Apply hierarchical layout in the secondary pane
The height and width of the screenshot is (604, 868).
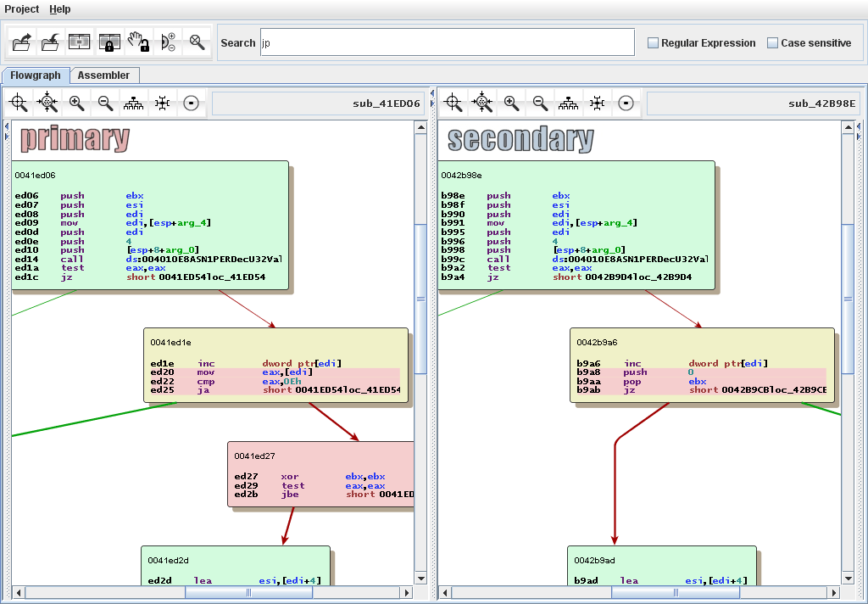[568, 103]
